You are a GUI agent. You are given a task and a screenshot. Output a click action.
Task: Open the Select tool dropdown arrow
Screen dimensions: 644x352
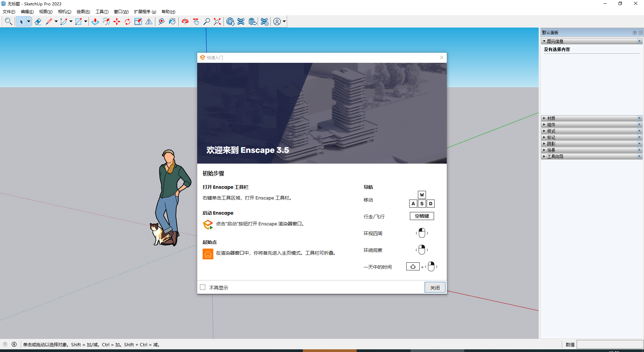click(x=28, y=21)
